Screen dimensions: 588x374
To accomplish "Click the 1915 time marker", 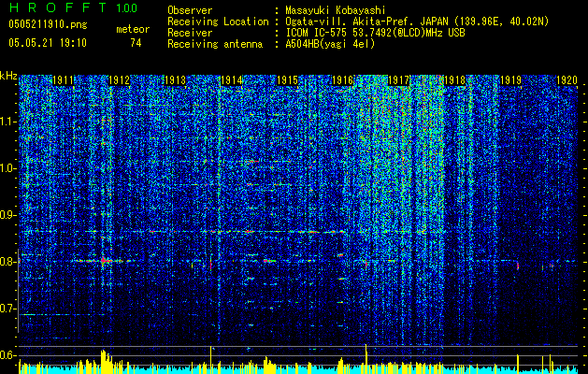I will pyautogui.click(x=287, y=80).
